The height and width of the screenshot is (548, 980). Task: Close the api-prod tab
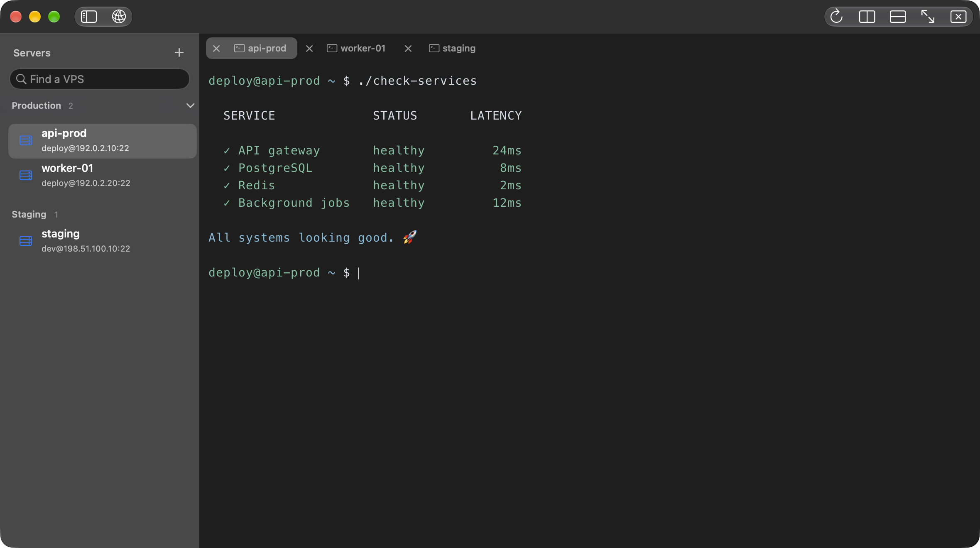(x=216, y=49)
